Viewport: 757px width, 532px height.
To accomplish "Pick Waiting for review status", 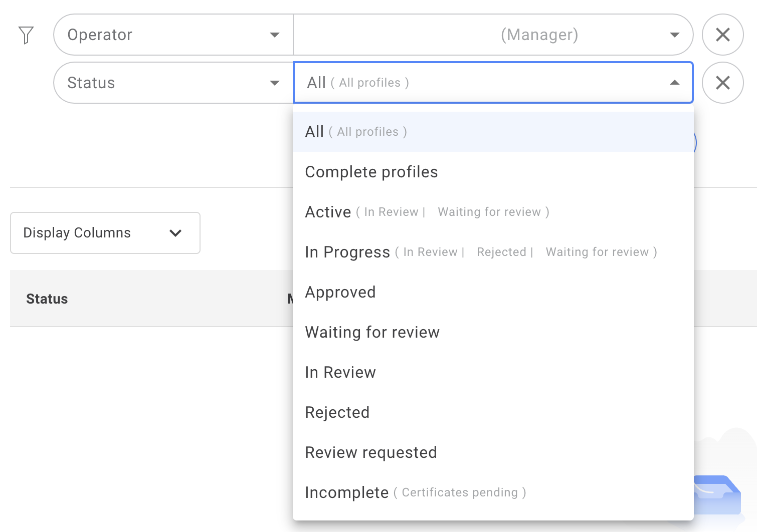I will [x=372, y=332].
